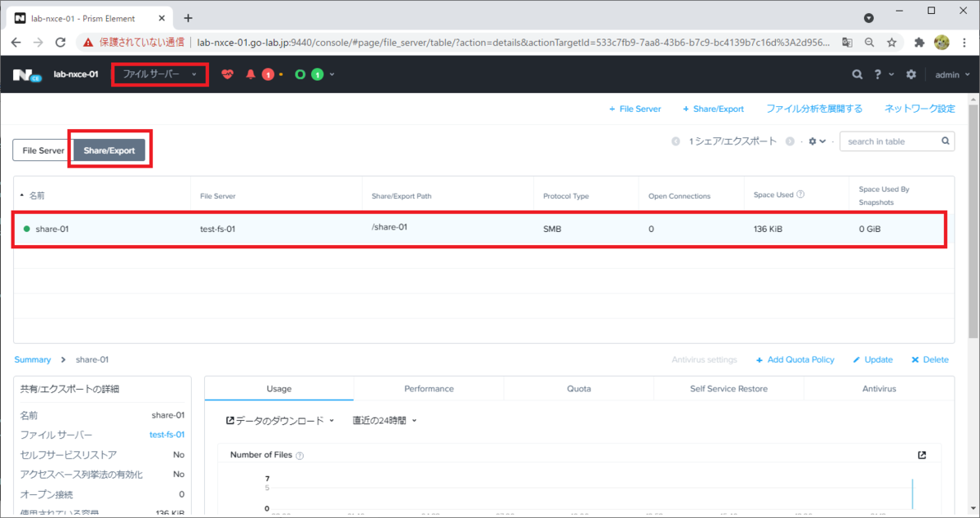This screenshot has width=980, height=518.
Task: Click 136 KiB space used cell
Action: click(x=768, y=229)
